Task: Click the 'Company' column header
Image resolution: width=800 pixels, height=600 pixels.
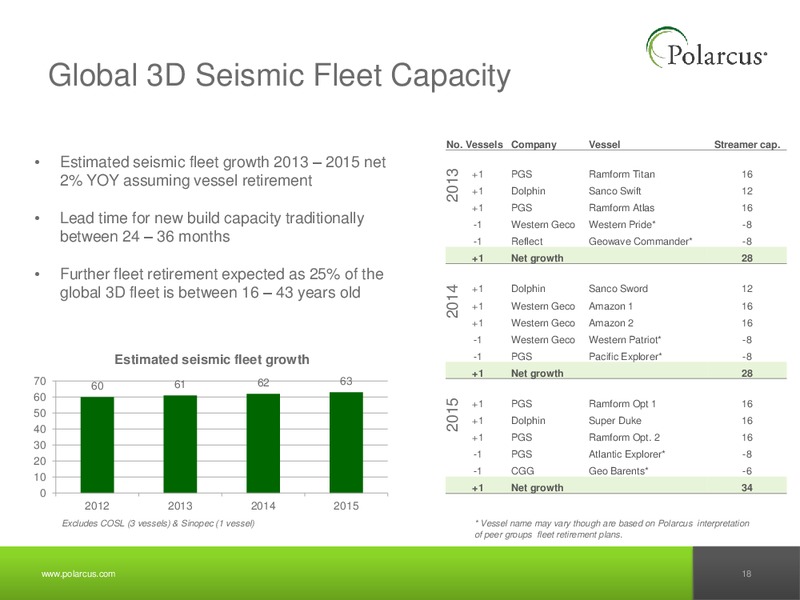Action: tap(534, 144)
